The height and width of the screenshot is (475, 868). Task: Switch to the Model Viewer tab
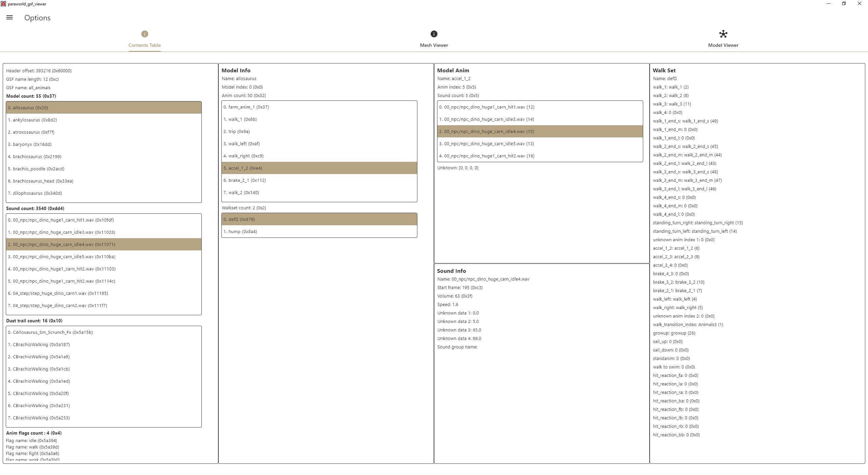coord(723,45)
